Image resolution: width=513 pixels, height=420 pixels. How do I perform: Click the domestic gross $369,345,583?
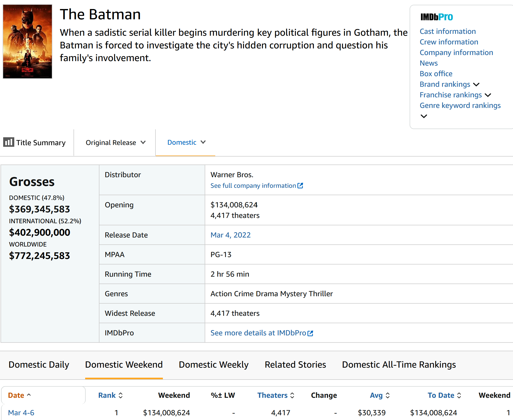point(39,209)
